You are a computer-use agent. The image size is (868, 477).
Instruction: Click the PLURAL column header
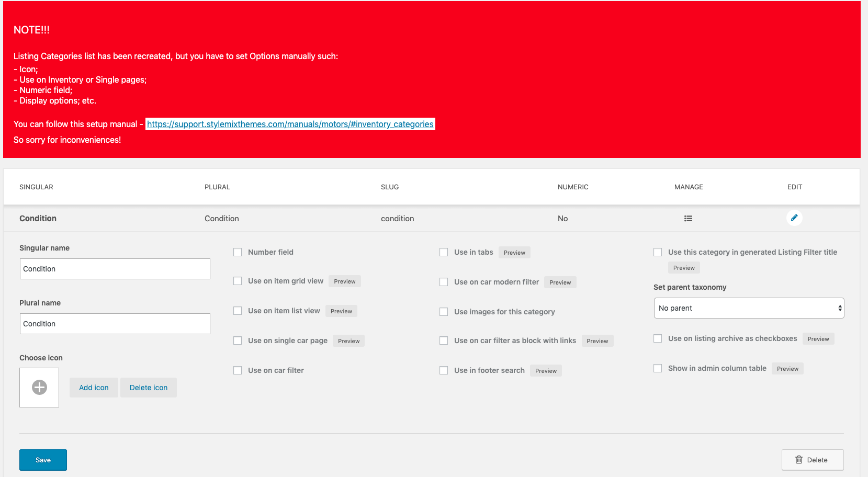pyautogui.click(x=217, y=187)
